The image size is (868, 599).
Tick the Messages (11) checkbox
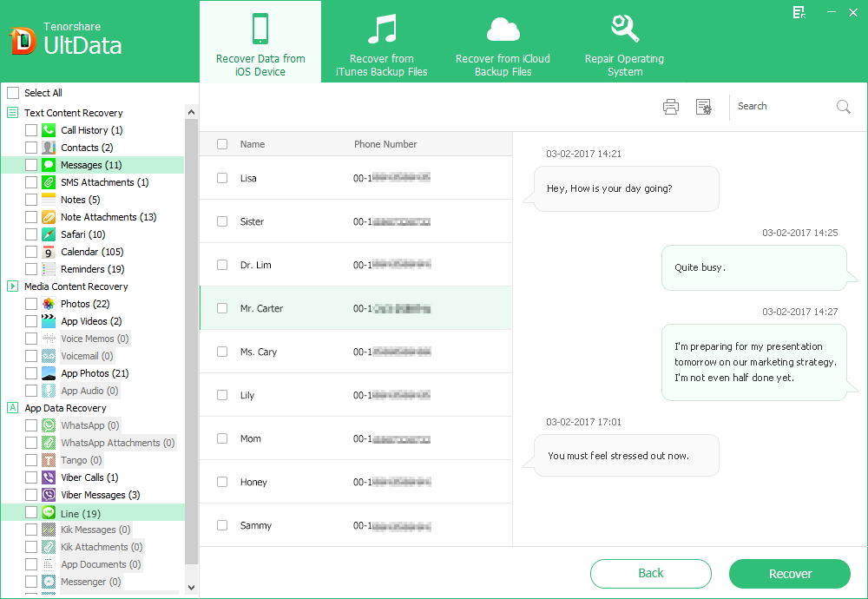coord(31,164)
